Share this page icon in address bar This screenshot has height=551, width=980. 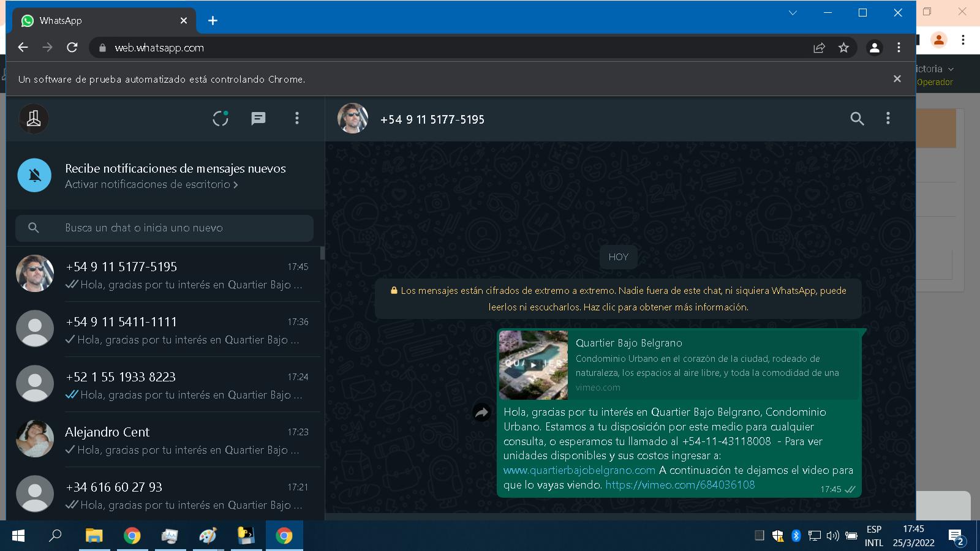pyautogui.click(x=819, y=48)
